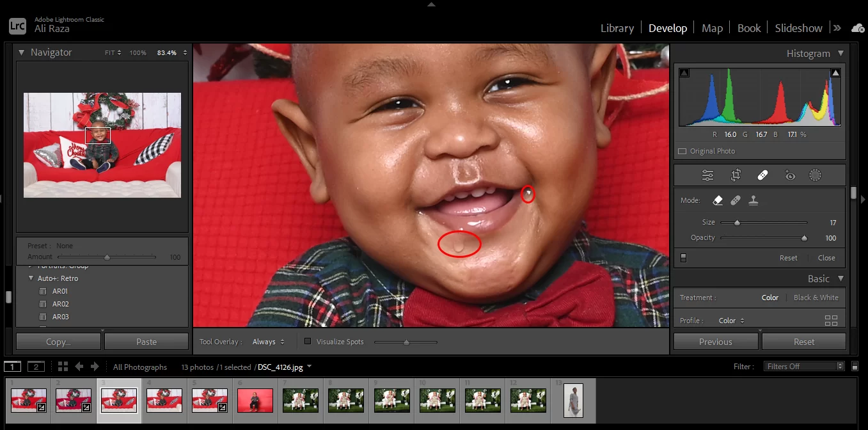Image resolution: width=868 pixels, height=430 pixels.
Task: Click the Lightroom Classic Lrc logo
Action: (x=17, y=26)
